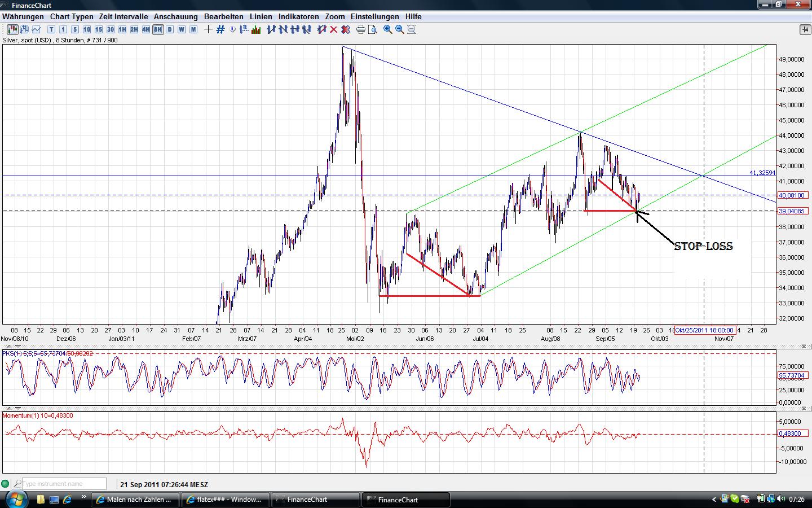Delete all lines with bold red X

click(x=345, y=29)
